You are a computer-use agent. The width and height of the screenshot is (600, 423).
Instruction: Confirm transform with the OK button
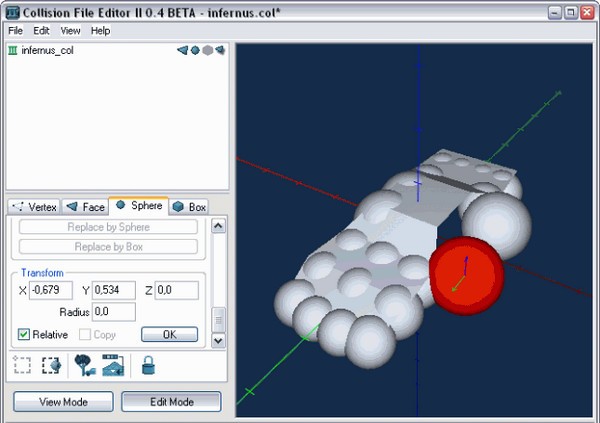pyautogui.click(x=170, y=335)
